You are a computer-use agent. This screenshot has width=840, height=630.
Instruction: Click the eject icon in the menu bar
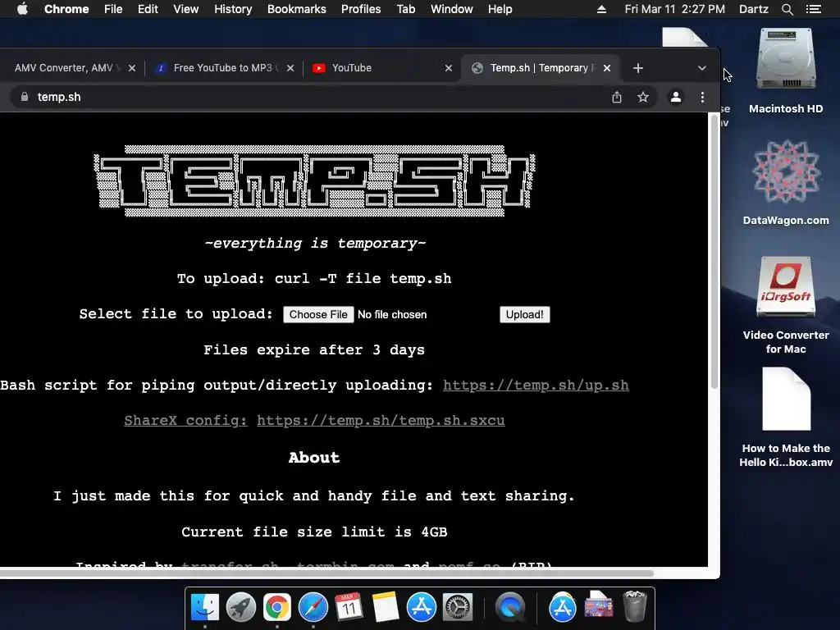[601, 9]
